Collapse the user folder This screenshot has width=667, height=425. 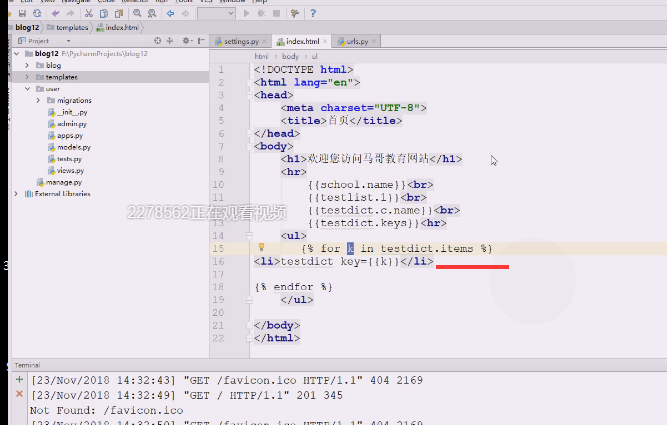point(27,89)
